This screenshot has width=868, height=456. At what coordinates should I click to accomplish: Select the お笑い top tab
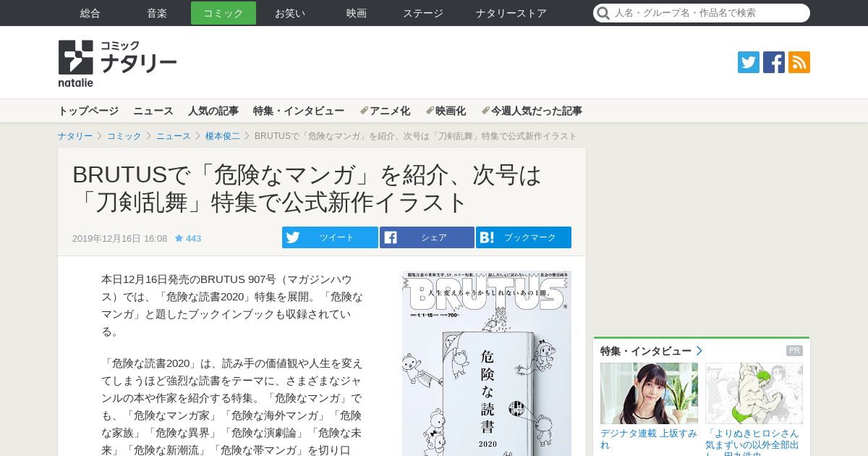pos(290,13)
